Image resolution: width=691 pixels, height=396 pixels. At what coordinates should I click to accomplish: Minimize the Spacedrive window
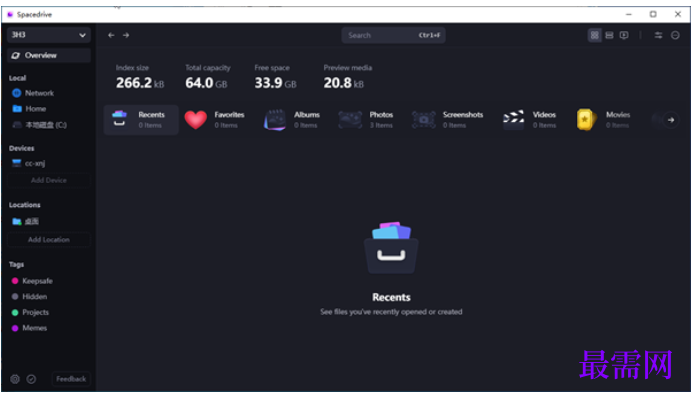pos(629,15)
